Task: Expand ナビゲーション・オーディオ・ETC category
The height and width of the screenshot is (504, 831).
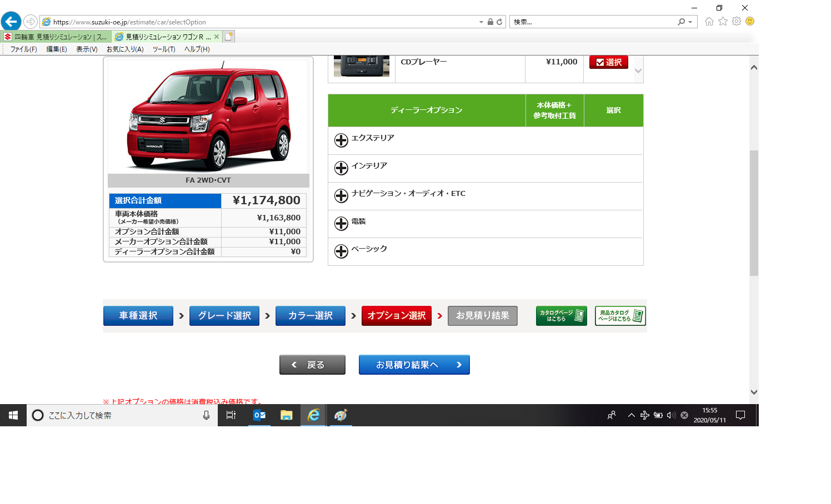Action: tap(341, 196)
